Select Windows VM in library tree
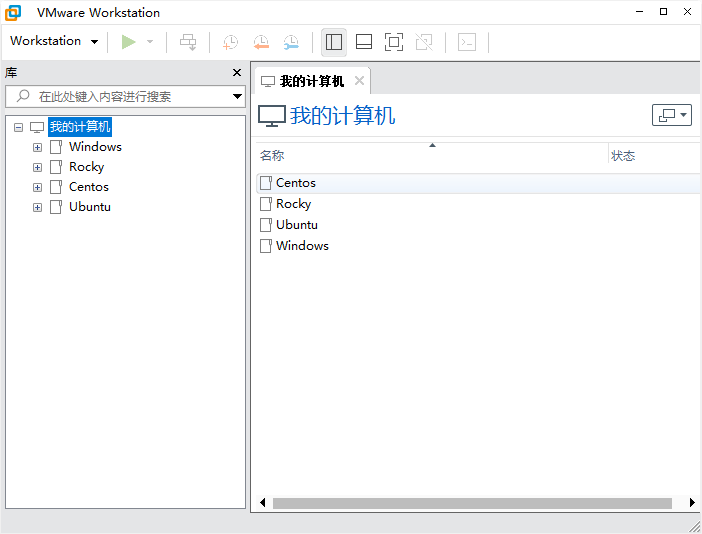This screenshot has height=534, width=702. (x=95, y=147)
